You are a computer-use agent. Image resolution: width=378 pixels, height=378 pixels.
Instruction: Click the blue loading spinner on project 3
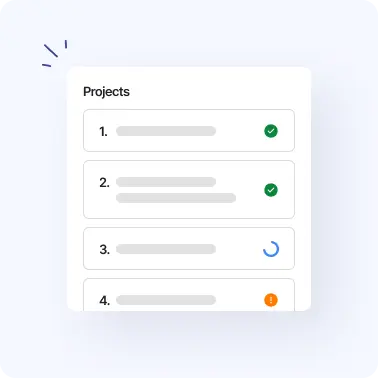(x=271, y=249)
